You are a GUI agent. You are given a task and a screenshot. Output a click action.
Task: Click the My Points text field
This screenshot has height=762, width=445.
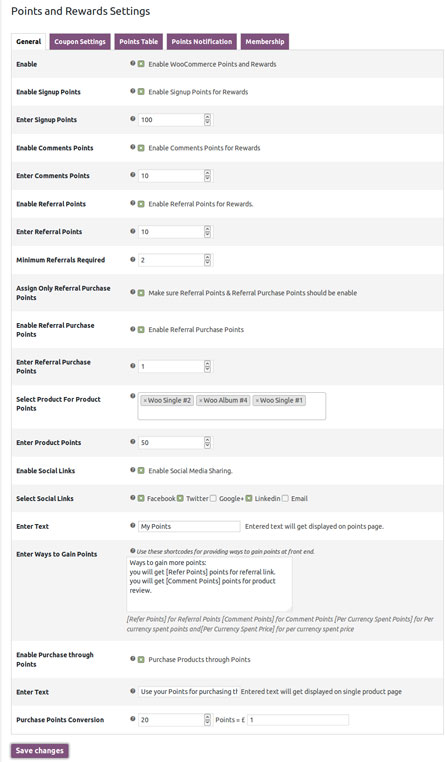click(x=189, y=526)
